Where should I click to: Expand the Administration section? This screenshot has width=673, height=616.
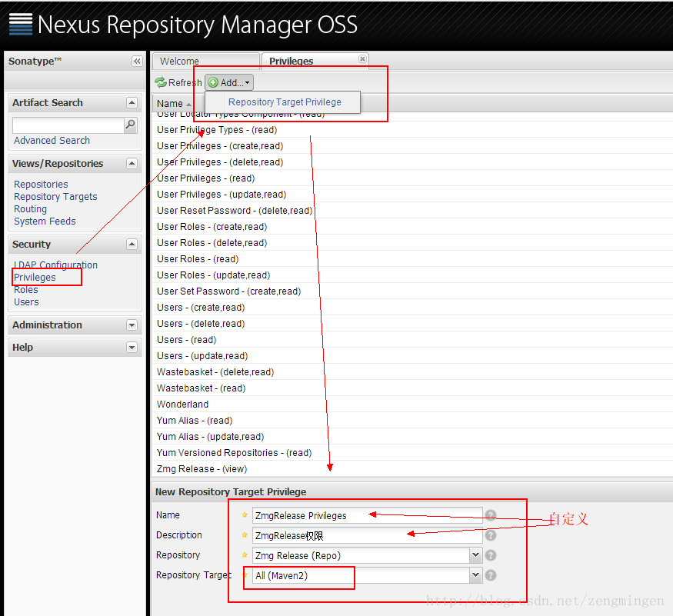point(132,325)
